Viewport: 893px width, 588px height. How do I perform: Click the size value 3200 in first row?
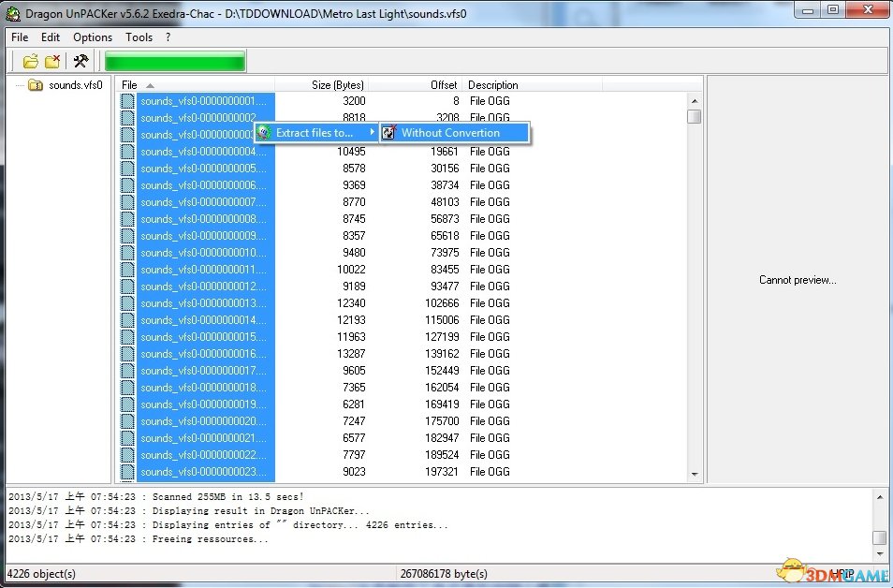[354, 101]
